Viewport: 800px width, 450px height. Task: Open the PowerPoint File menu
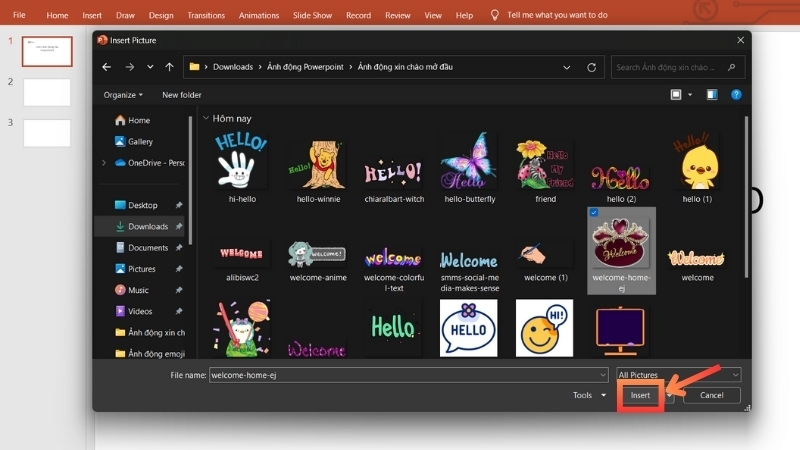[19, 15]
